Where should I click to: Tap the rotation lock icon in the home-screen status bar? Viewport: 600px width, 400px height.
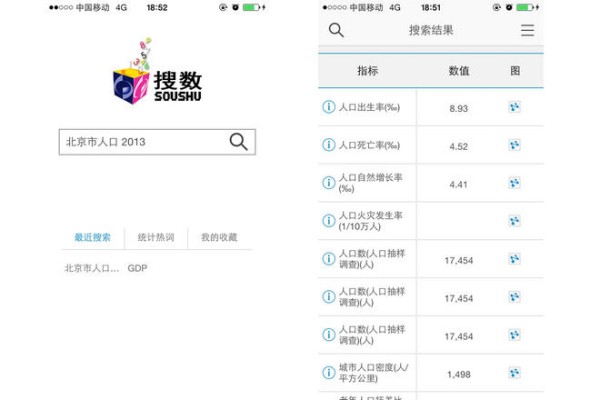tap(223, 7)
